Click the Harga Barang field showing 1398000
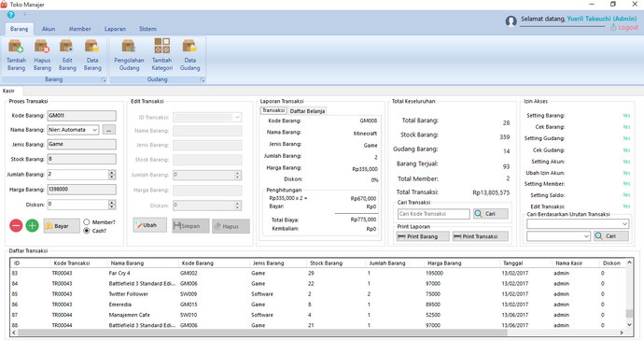 [82, 190]
